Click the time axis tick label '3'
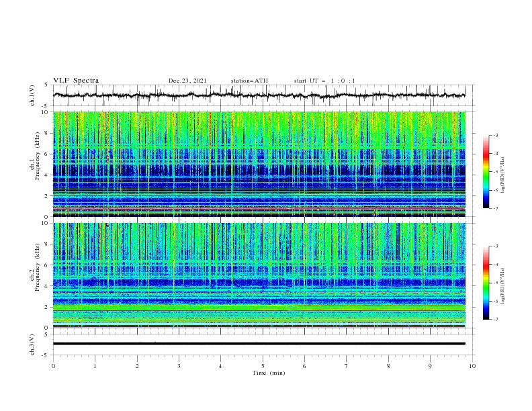The image size is (532, 411). [x=179, y=366]
